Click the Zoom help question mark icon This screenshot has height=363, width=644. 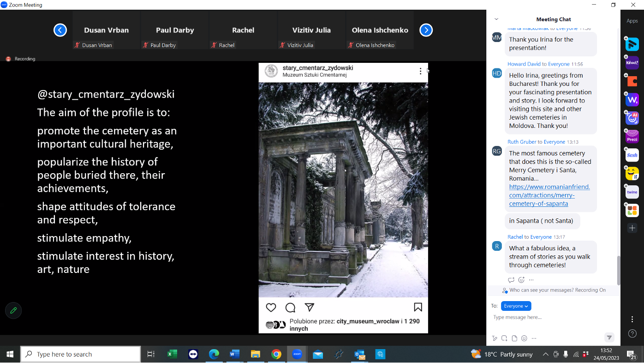point(632,333)
